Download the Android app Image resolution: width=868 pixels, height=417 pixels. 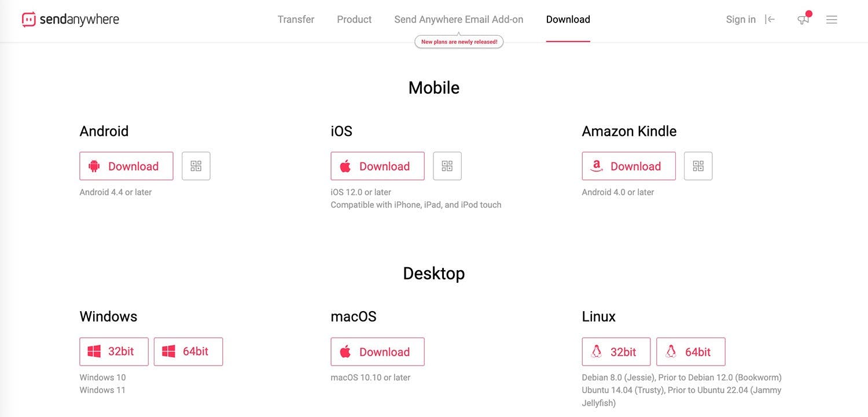click(126, 166)
